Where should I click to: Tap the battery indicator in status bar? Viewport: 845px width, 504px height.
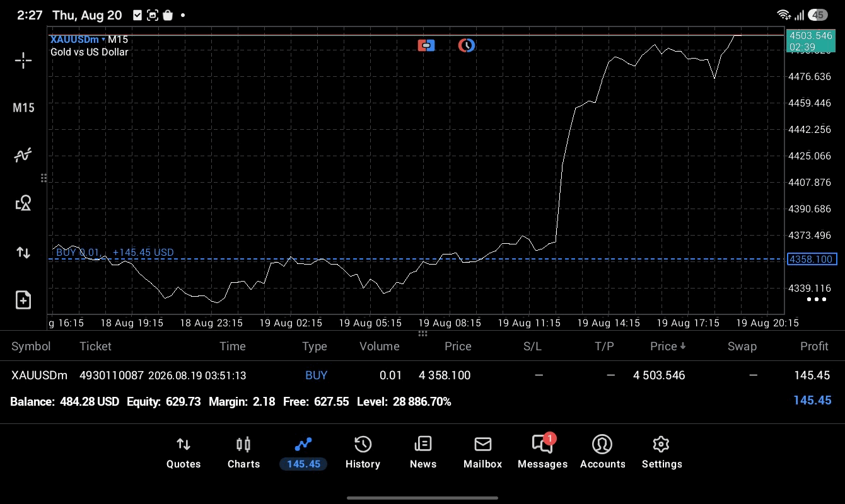[819, 15]
